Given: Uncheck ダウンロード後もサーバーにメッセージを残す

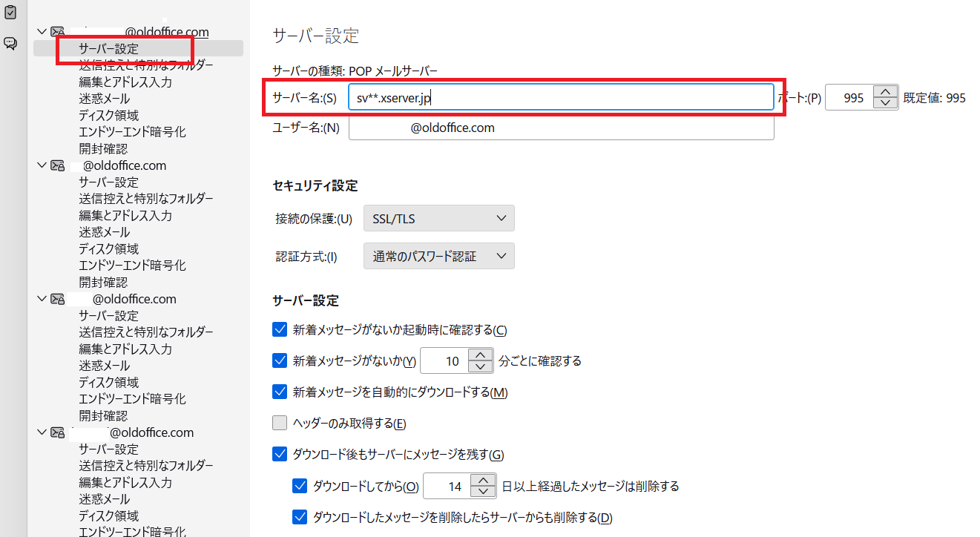Looking at the screenshot, I should click(x=280, y=454).
